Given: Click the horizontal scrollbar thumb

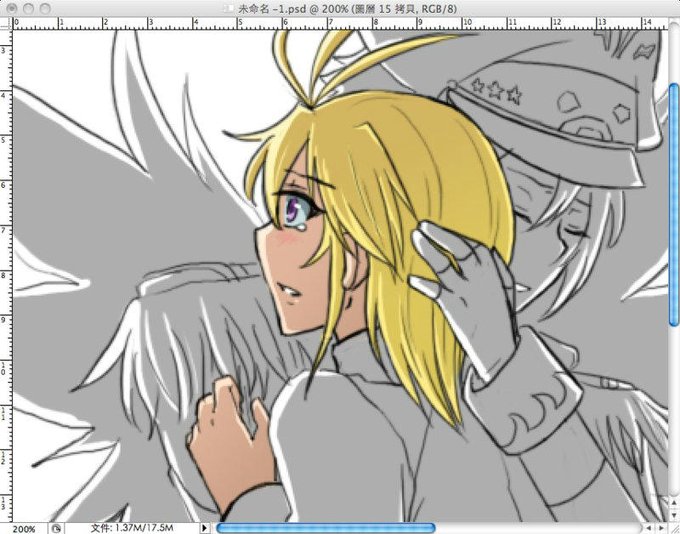Looking at the screenshot, I should pos(325,528).
